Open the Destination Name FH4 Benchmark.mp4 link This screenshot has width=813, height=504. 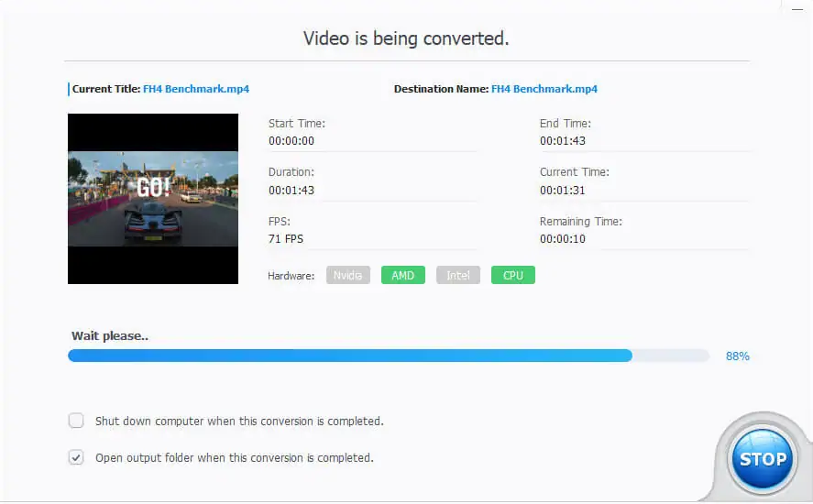pos(544,89)
